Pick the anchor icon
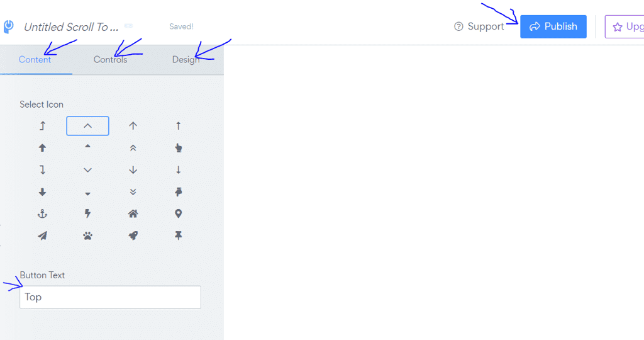 coord(42,214)
